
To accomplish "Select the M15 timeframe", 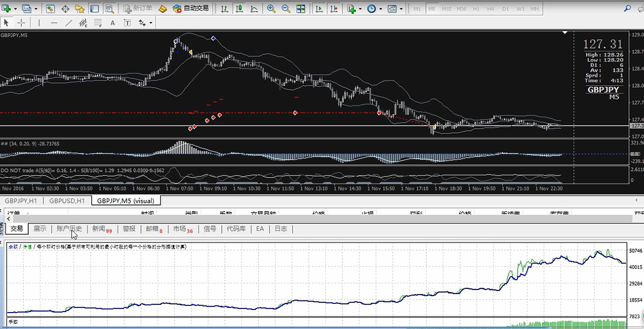I will pos(446,9).
